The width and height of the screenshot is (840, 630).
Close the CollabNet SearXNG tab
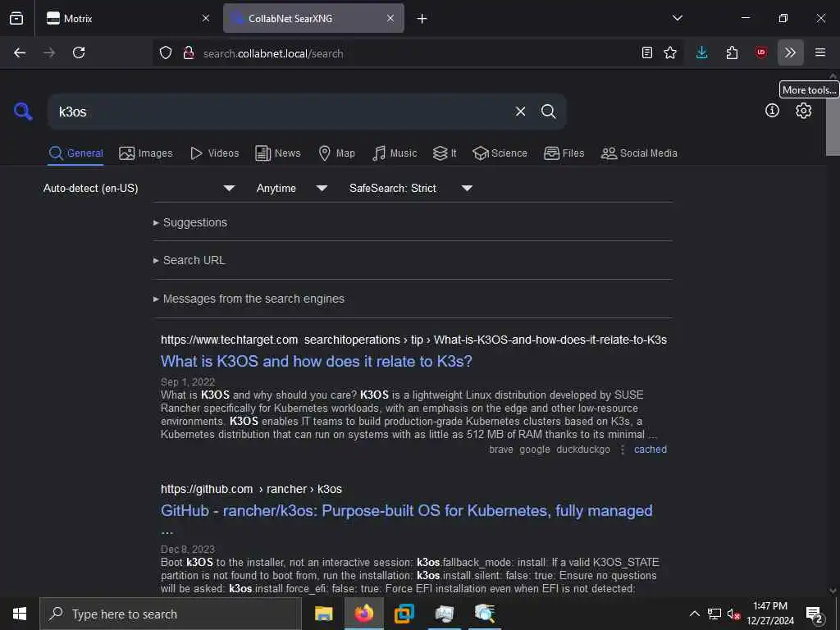(x=390, y=18)
